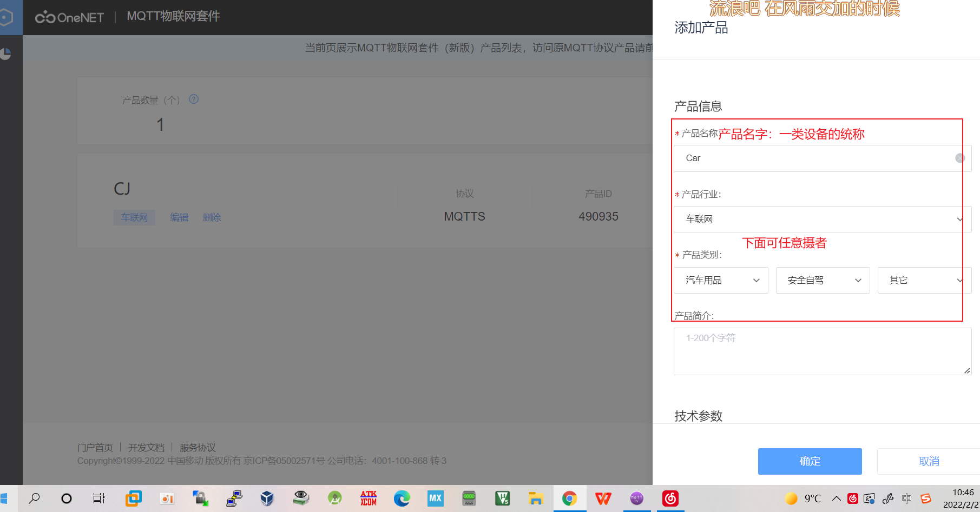Click the 编辑 link under product CJ
Screen dimensions: 980x512
tap(179, 217)
